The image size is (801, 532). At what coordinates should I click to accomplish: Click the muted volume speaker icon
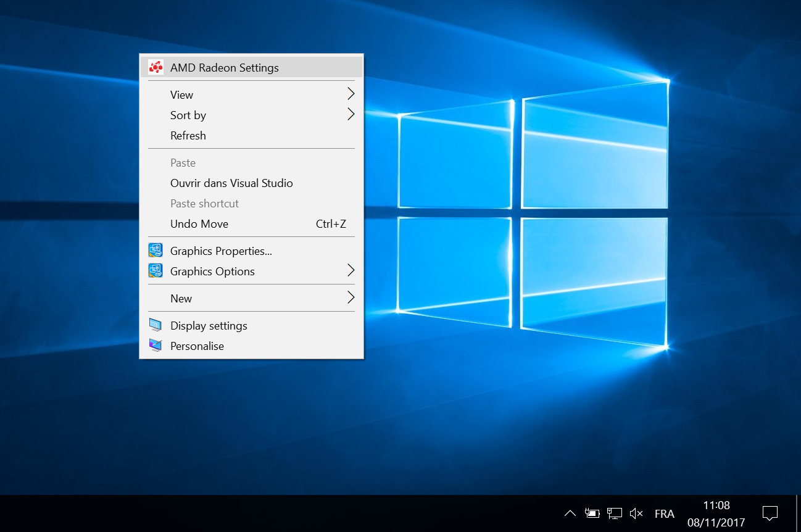636,513
